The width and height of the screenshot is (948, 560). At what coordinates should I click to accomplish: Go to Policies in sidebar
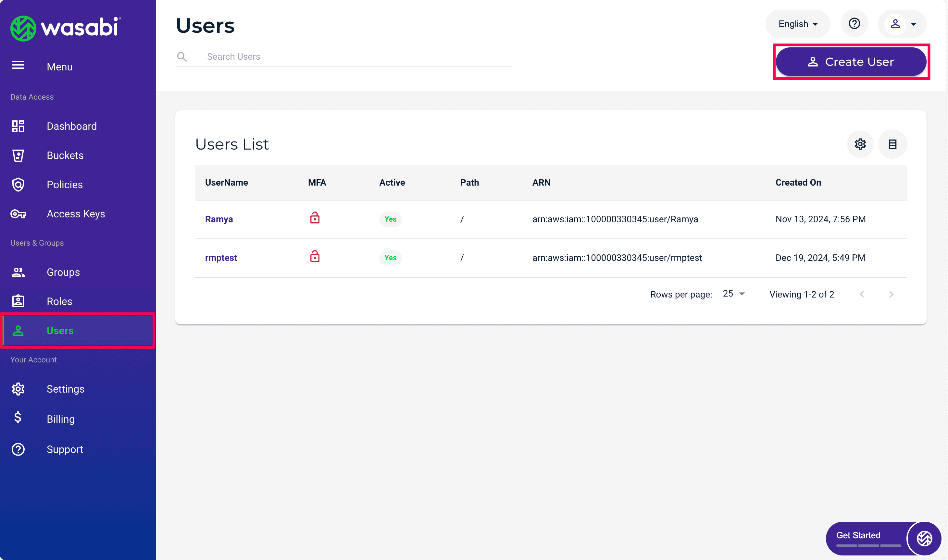(65, 185)
